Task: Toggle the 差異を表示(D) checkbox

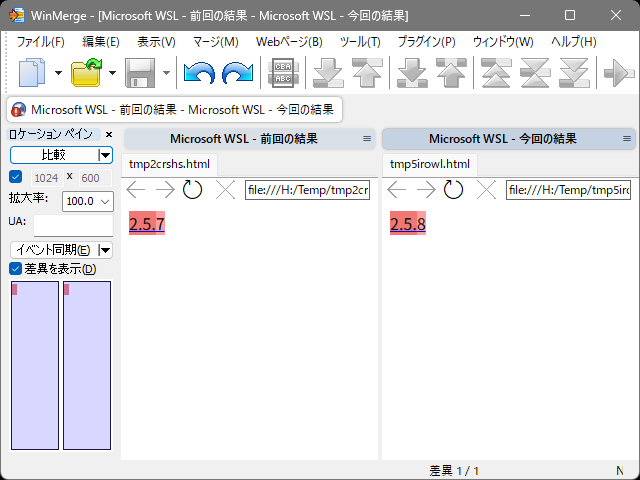Action: 16,269
